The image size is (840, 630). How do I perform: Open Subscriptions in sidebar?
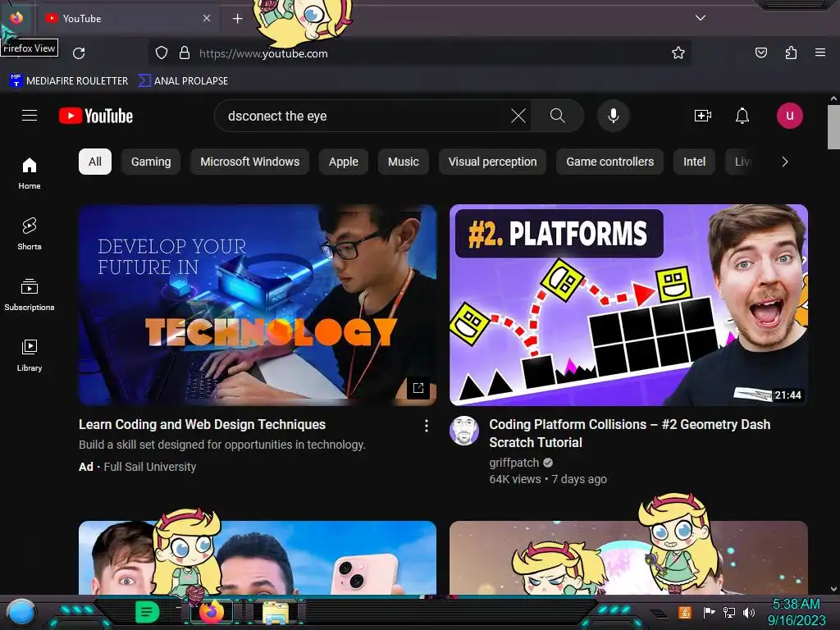pos(30,294)
